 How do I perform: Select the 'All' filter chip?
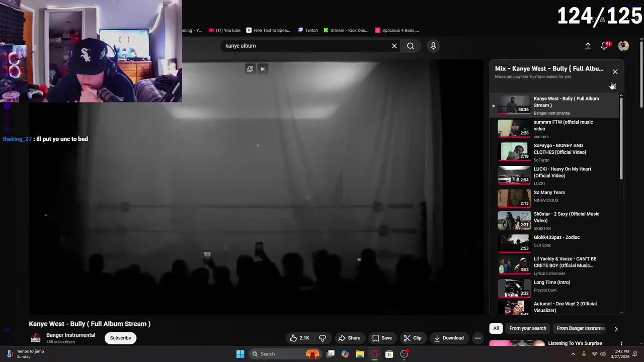click(496, 328)
